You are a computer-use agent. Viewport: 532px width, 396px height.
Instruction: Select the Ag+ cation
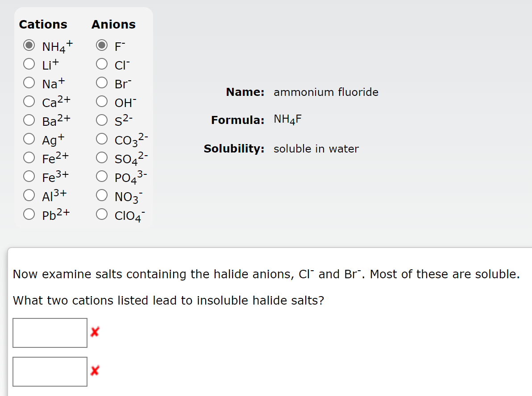click(29, 139)
